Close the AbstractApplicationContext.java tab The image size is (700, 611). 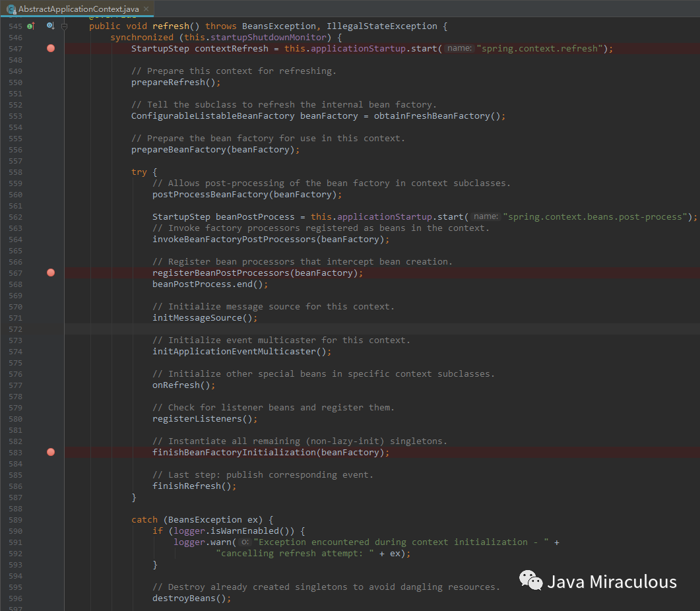pyautogui.click(x=146, y=9)
